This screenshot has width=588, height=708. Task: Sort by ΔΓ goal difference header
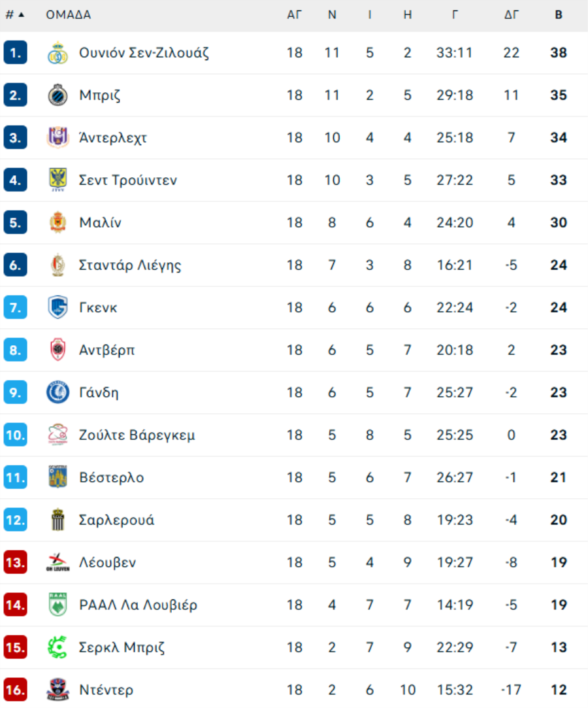tap(511, 15)
